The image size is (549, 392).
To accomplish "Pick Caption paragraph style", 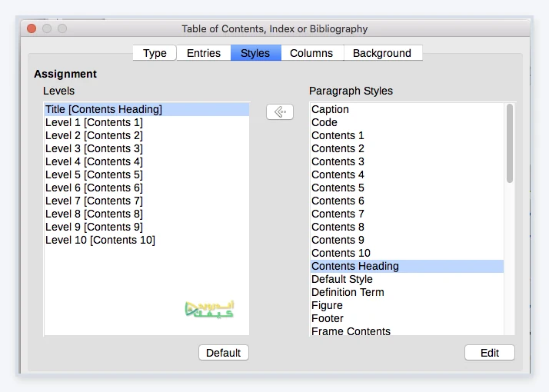I will click(407, 109).
